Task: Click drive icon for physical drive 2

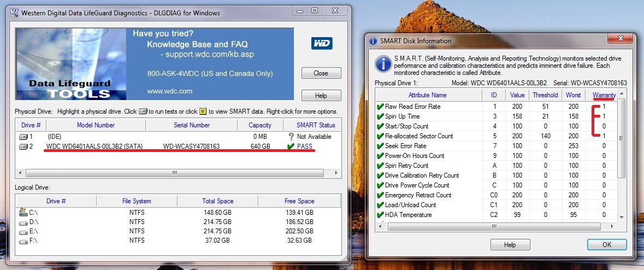Action: [23, 146]
